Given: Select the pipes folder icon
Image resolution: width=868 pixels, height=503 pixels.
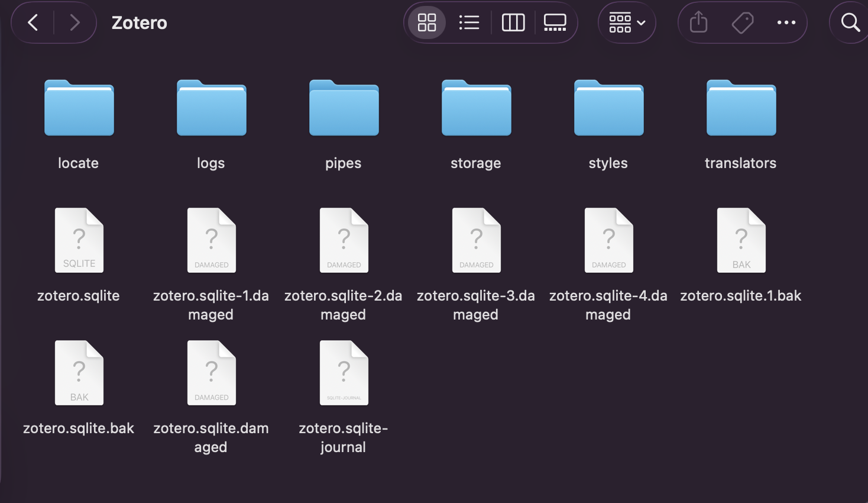Looking at the screenshot, I should [x=344, y=108].
